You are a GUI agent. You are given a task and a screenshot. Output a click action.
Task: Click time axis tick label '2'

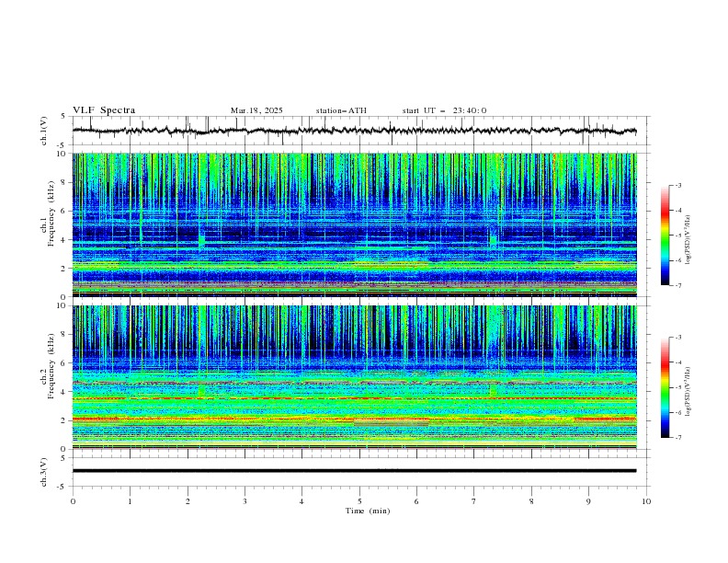[188, 501]
